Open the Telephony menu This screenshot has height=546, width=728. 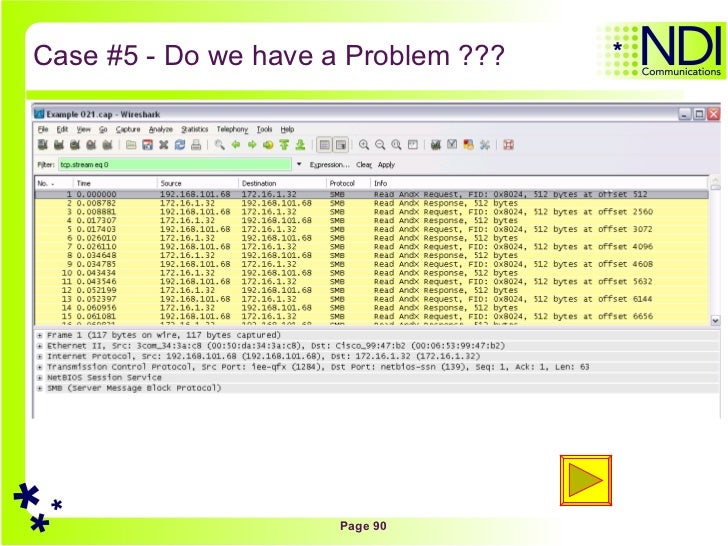(232, 129)
